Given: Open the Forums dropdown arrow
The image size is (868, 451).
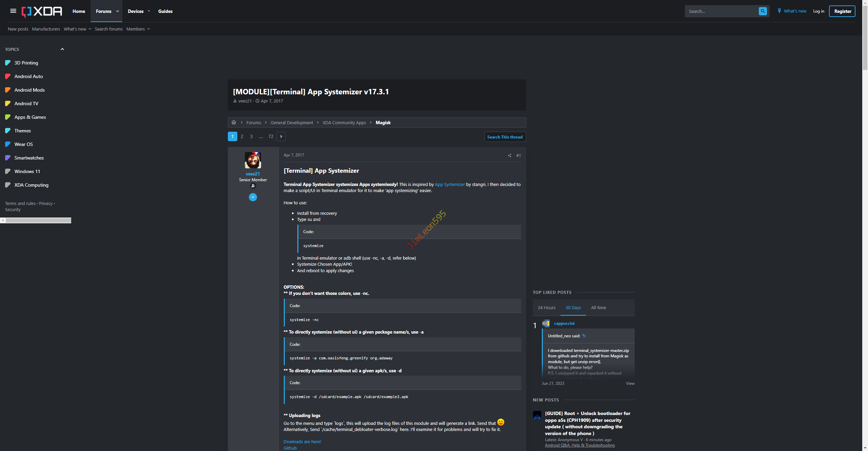Looking at the screenshot, I should (118, 11).
